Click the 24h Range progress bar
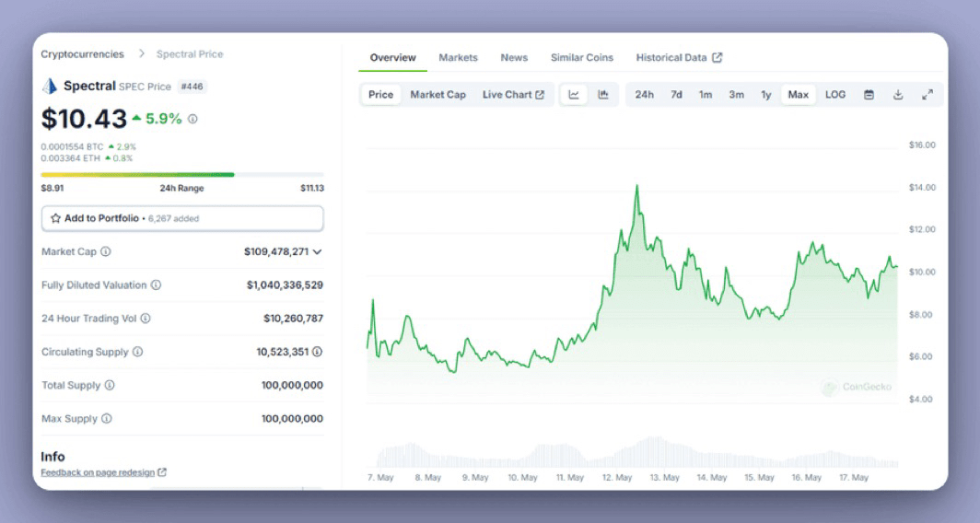 (x=182, y=175)
